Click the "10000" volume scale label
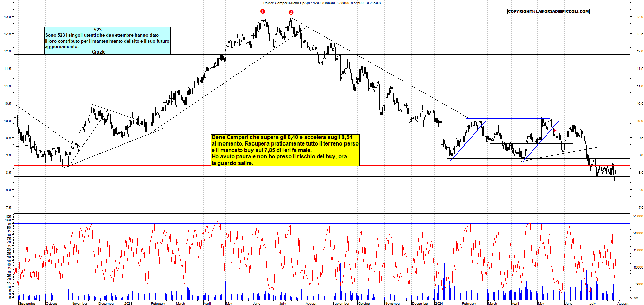The width and height of the screenshot is (644, 305). tap(638, 267)
